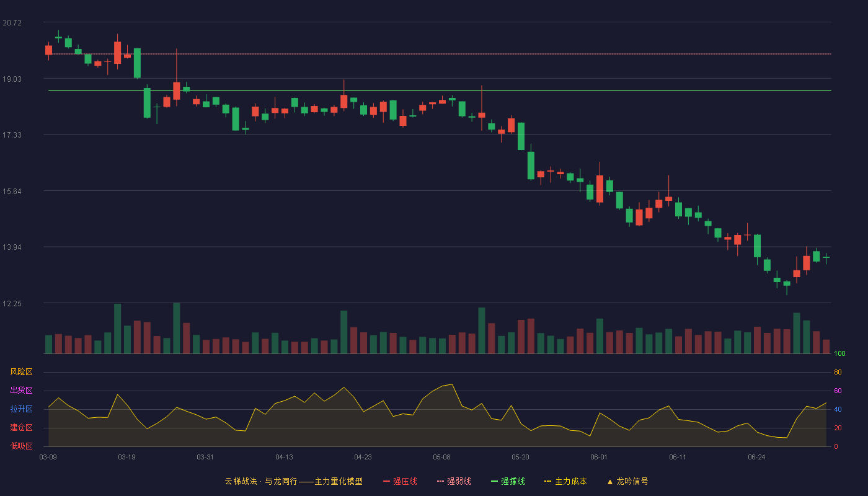The image size is (868, 496).
Task: Click the 12.25 price axis label
Action: (12, 304)
